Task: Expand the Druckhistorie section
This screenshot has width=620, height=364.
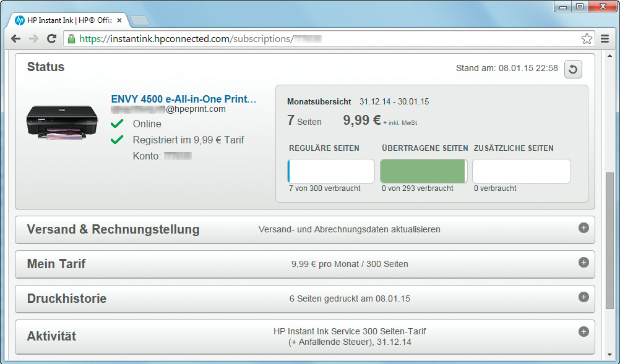Action: tap(583, 297)
